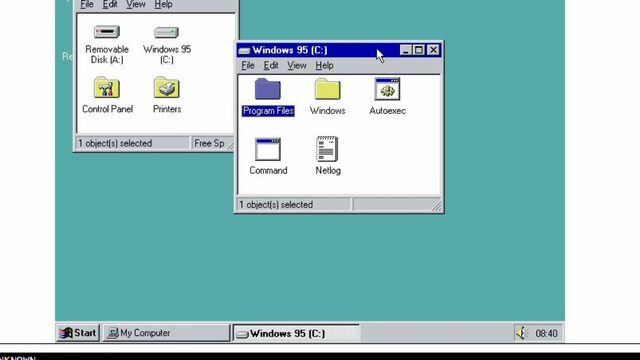640x360 pixels.
Task: Open the Help menu in the Windows 95 (C:) window
Action: point(324,65)
